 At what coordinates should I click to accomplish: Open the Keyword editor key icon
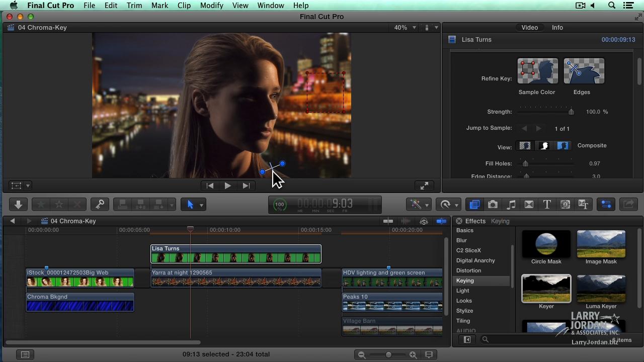tap(100, 205)
